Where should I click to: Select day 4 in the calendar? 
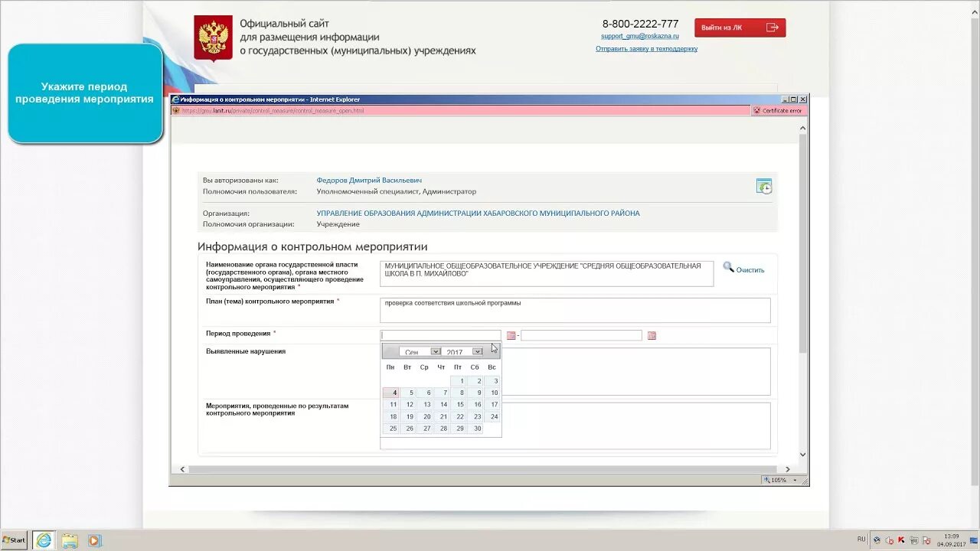point(390,393)
